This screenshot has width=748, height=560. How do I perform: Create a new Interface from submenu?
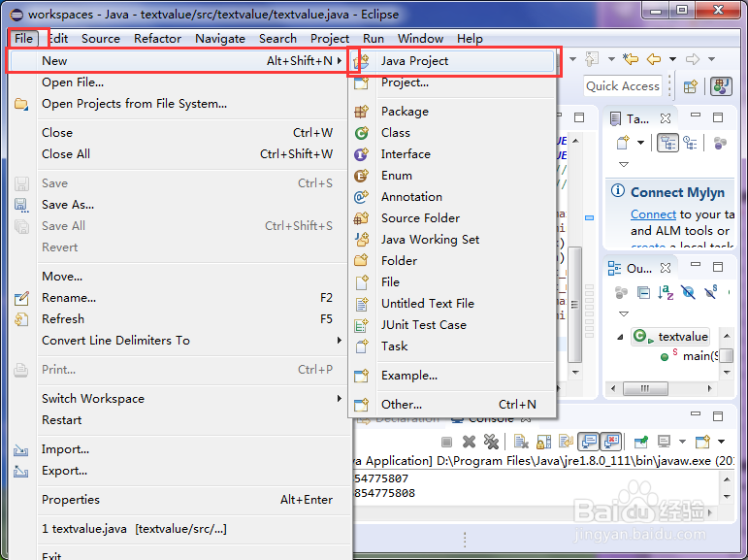point(452,154)
